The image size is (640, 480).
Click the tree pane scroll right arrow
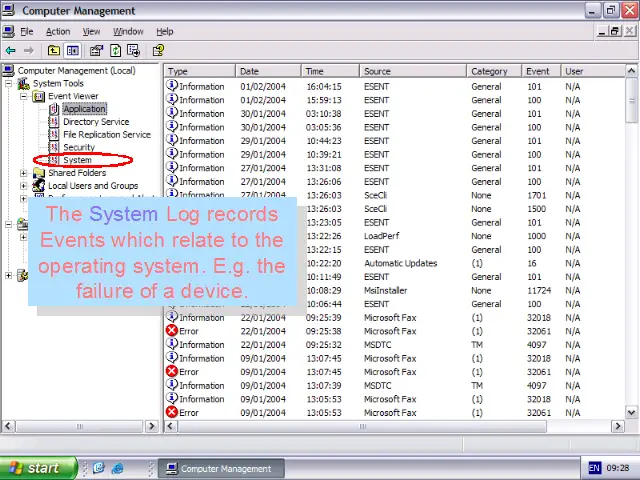pos(152,426)
